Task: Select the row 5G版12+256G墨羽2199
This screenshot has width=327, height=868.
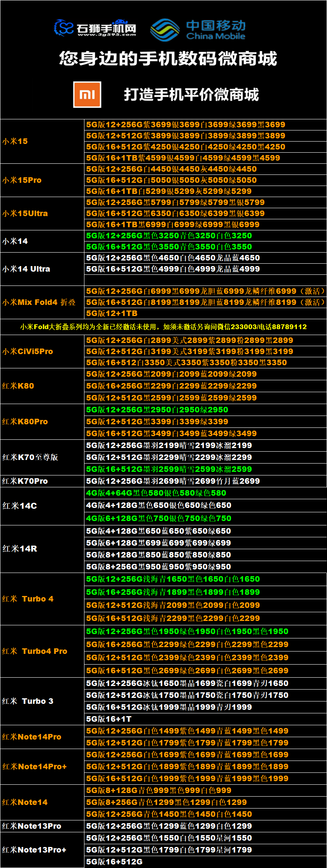Action: pos(206,445)
